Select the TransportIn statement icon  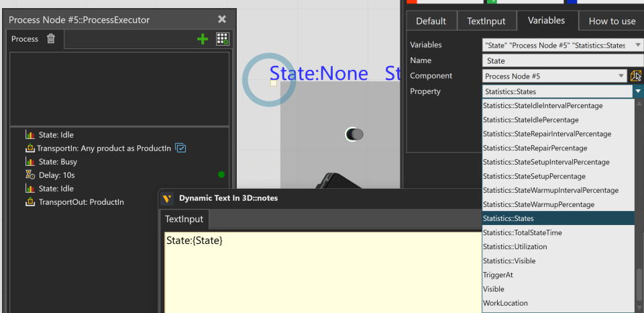(x=30, y=148)
